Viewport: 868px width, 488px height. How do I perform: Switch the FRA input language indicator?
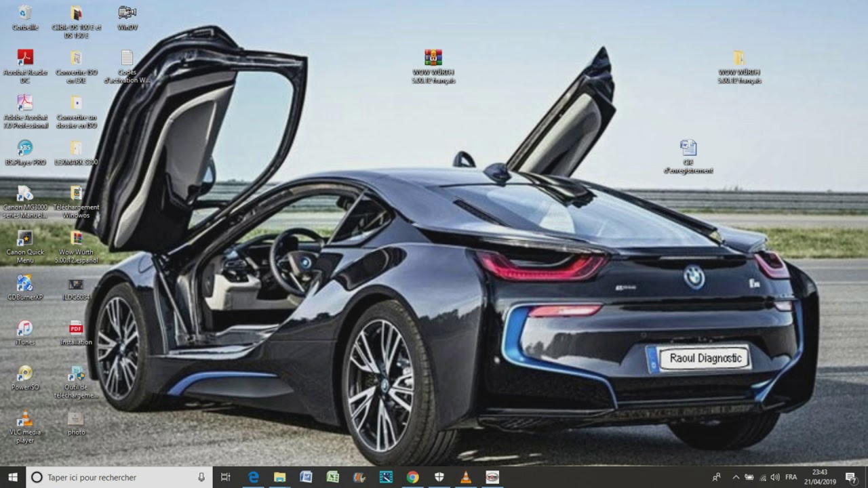tap(791, 477)
